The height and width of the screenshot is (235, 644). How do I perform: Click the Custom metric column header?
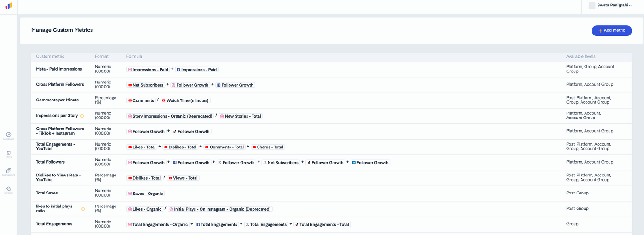[x=50, y=56]
